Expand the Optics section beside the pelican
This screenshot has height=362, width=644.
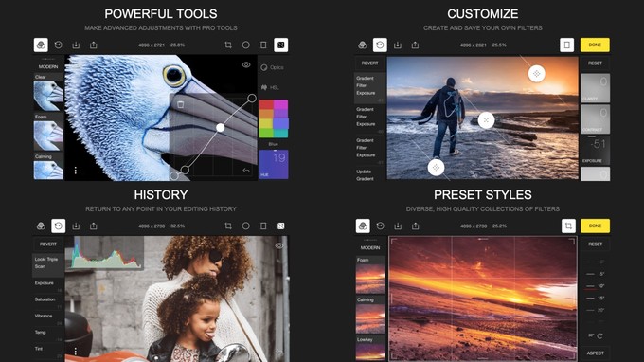pos(273,67)
